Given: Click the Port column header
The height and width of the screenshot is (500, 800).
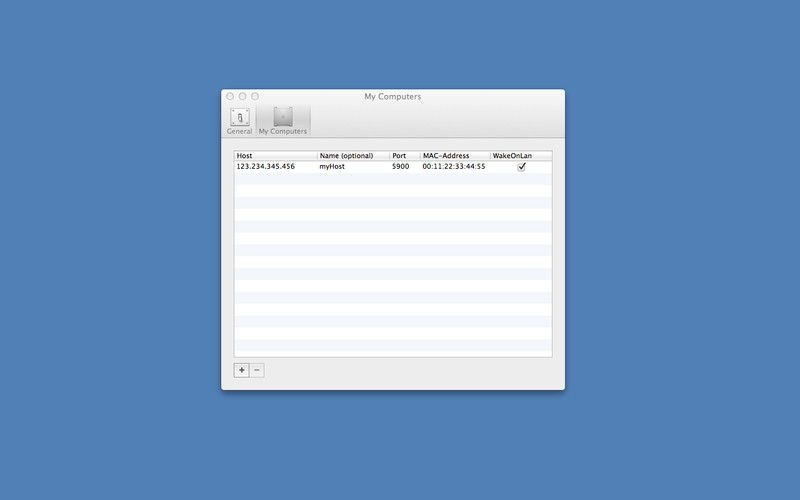Looking at the screenshot, I should tap(405, 156).
